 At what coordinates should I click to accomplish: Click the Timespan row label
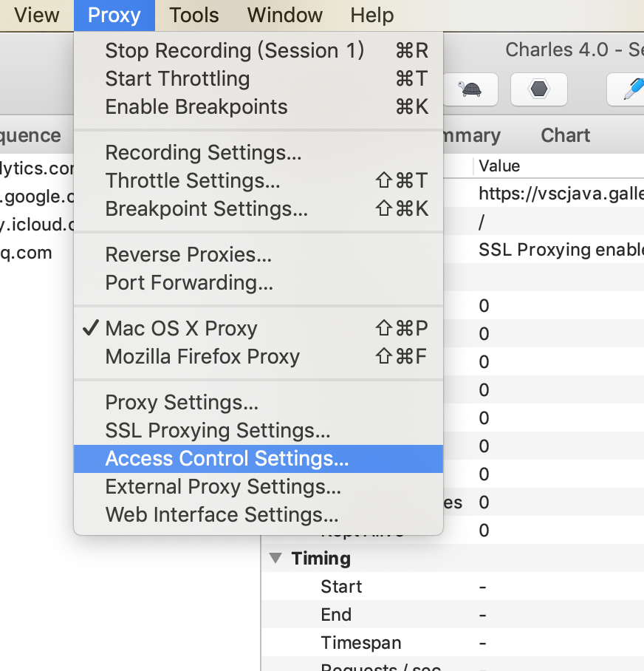click(361, 643)
